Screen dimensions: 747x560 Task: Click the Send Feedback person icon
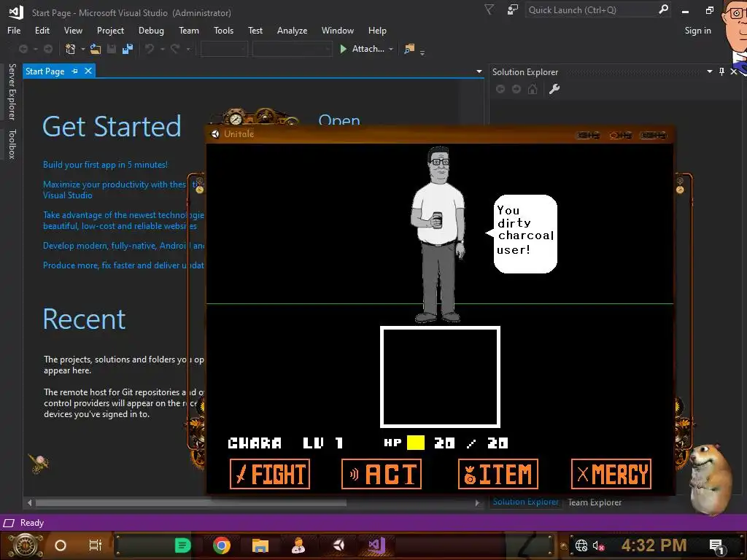(x=513, y=9)
